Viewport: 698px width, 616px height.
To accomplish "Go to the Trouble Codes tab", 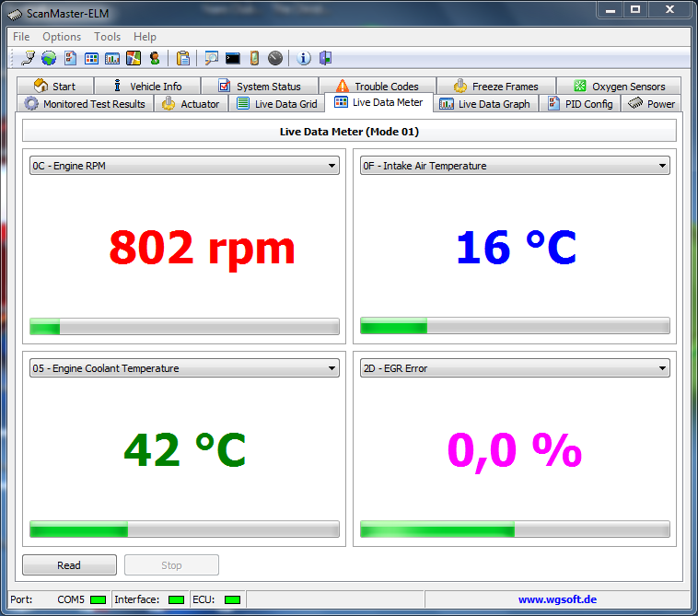I will (x=378, y=86).
